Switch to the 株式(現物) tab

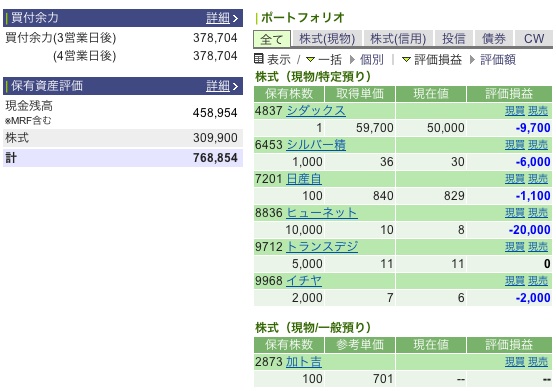pyautogui.click(x=327, y=39)
